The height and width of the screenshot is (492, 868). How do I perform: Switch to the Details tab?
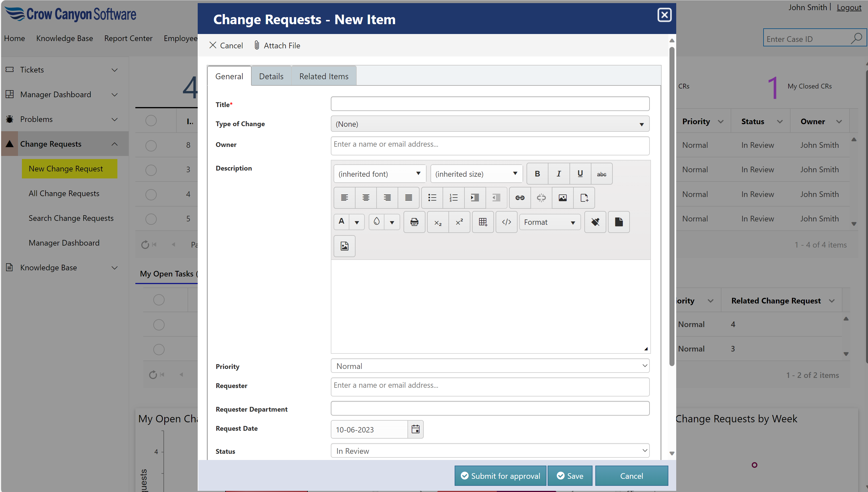pyautogui.click(x=271, y=76)
